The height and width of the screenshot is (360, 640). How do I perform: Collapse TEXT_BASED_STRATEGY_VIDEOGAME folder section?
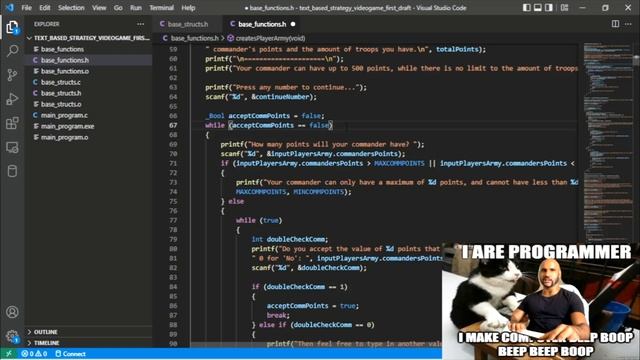coord(89,38)
